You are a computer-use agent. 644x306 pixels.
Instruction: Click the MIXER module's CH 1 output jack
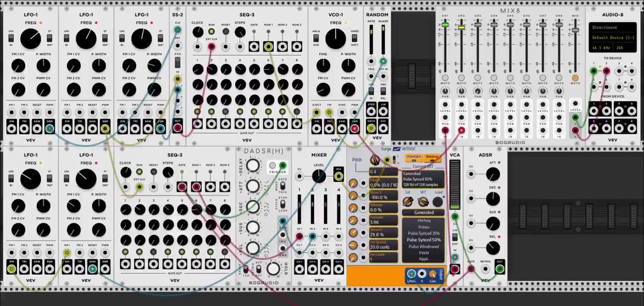[x=299, y=269]
